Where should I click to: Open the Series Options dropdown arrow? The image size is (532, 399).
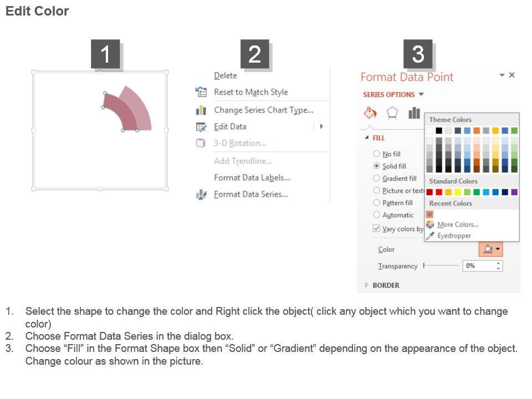coord(421,95)
